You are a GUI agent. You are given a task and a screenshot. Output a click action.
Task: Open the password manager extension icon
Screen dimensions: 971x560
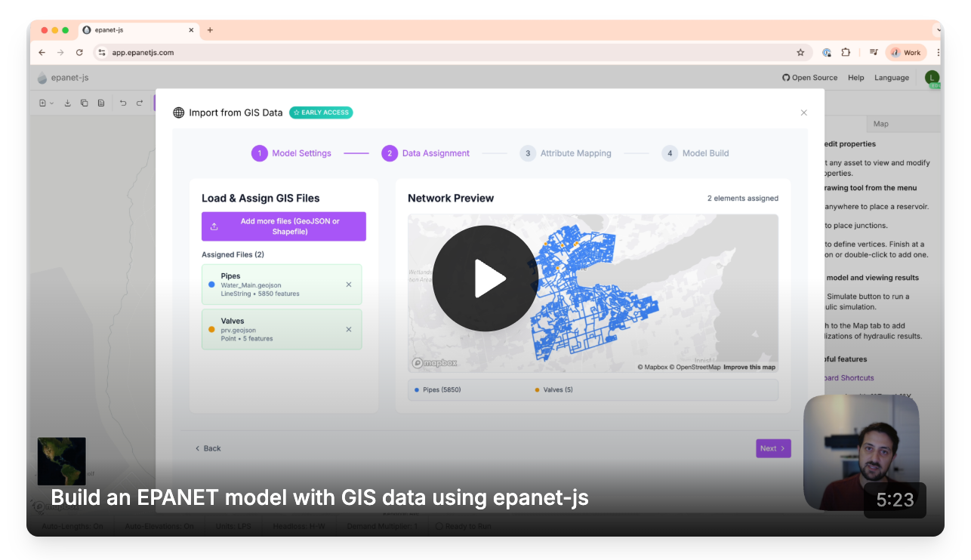tap(827, 53)
